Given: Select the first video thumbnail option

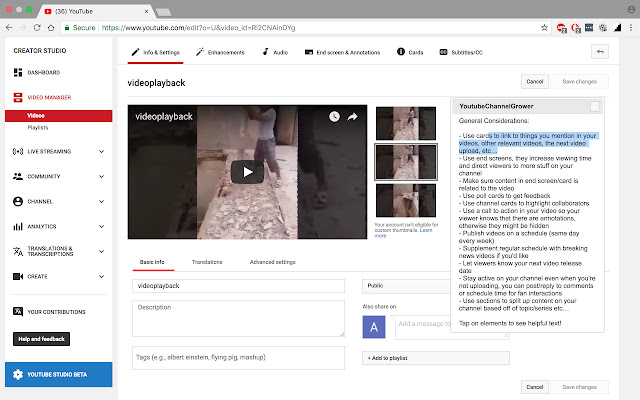Looking at the screenshot, I should 406,123.
